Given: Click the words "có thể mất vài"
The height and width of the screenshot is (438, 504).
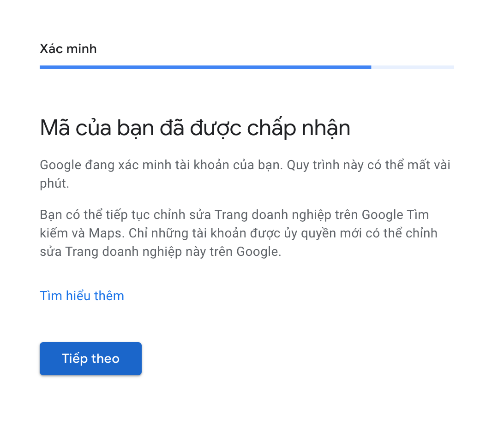Looking at the screenshot, I should pyautogui.click(x=408, y=165).
